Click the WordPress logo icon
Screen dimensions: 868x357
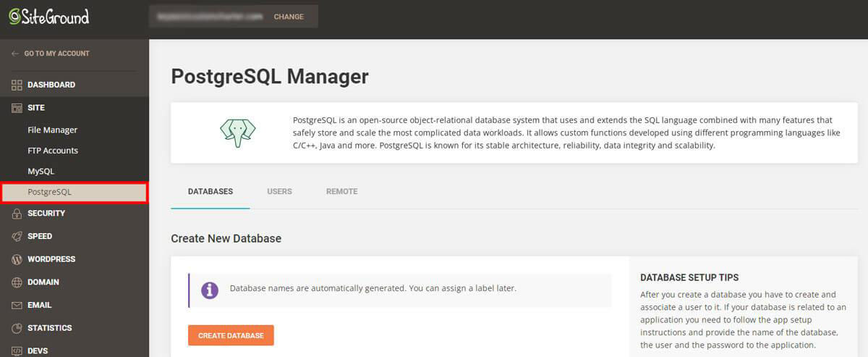pyautogui.click(x=17, y=259)
